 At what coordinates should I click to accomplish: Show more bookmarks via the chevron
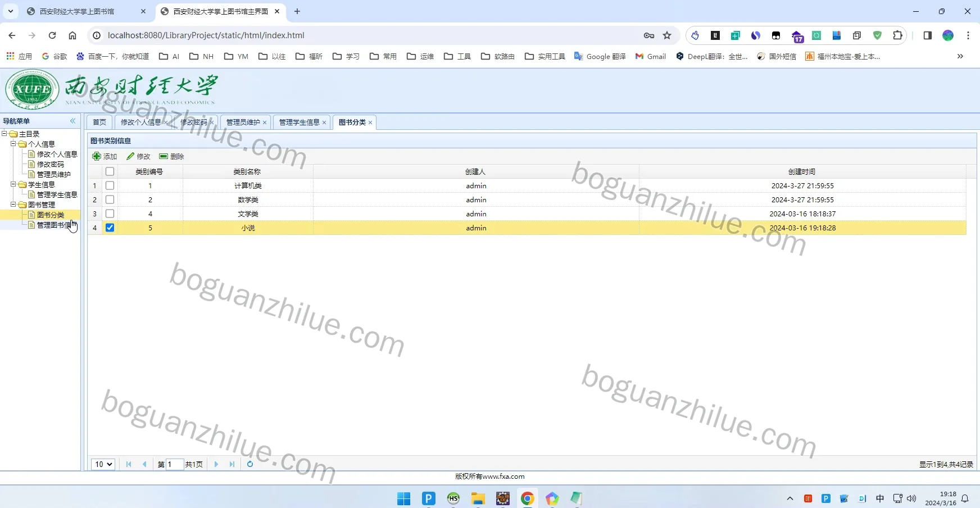pyautogui.click(x=960, y=56)
